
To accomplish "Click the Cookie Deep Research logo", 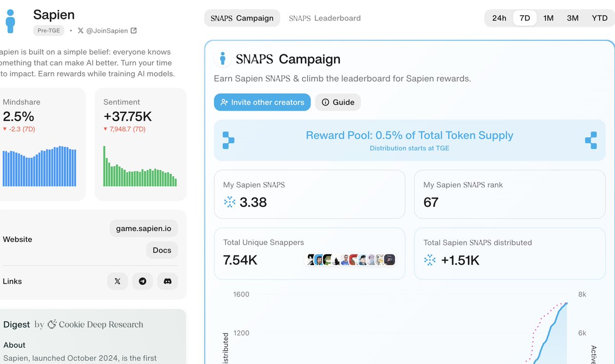I will coord(52,324).
